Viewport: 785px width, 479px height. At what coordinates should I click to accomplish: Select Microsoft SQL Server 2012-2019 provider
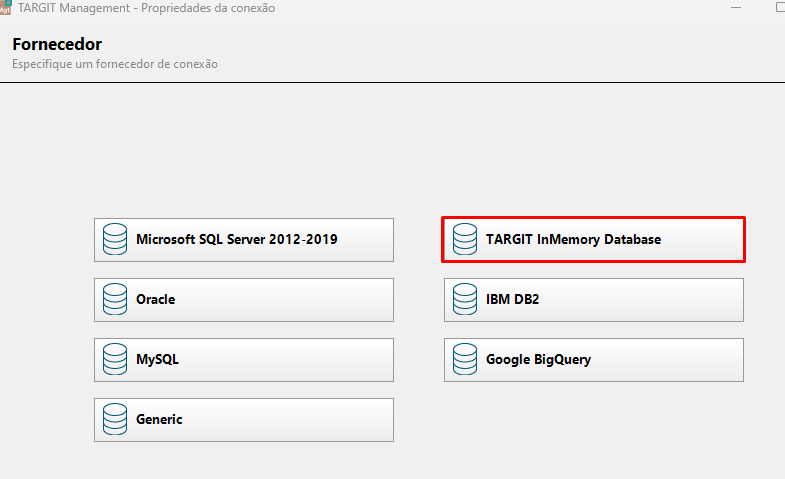click(x=244, y=240)
